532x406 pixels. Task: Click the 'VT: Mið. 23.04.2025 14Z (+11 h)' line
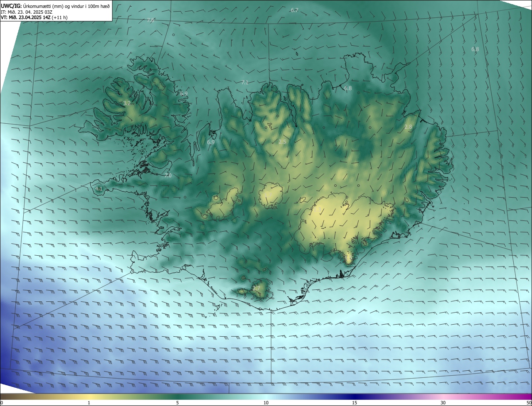point(34,17)
